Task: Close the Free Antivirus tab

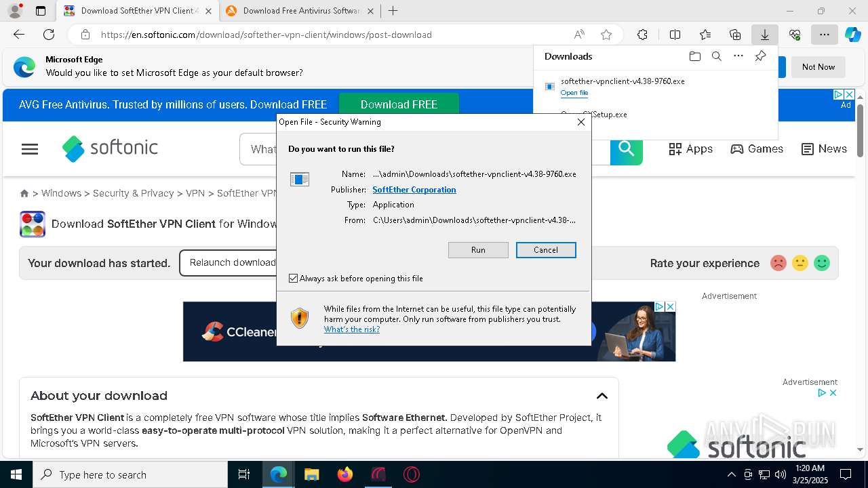Action: pos(371,11)
